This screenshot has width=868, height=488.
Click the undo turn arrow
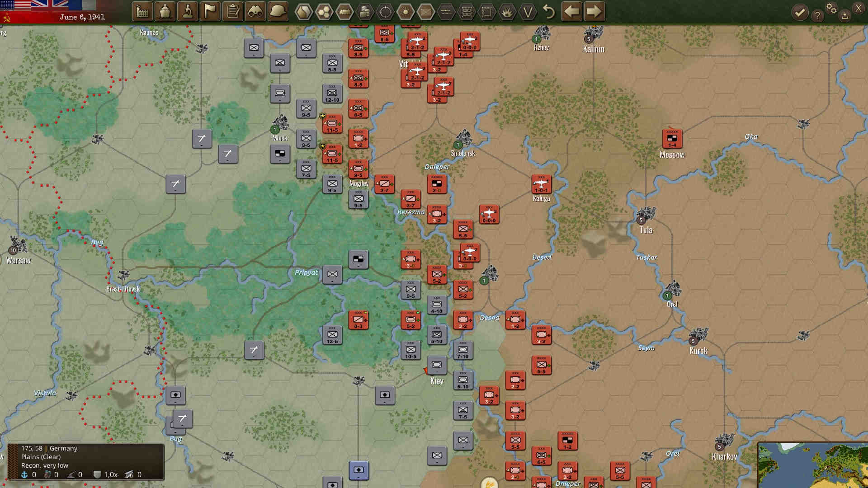pos(549,11)
